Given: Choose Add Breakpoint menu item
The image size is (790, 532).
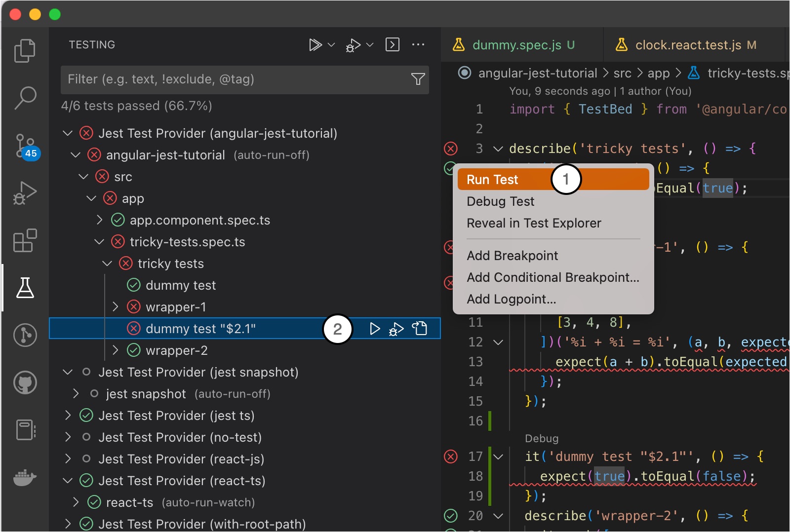Looking at the screenshot, I should click(x=553, y=256).
